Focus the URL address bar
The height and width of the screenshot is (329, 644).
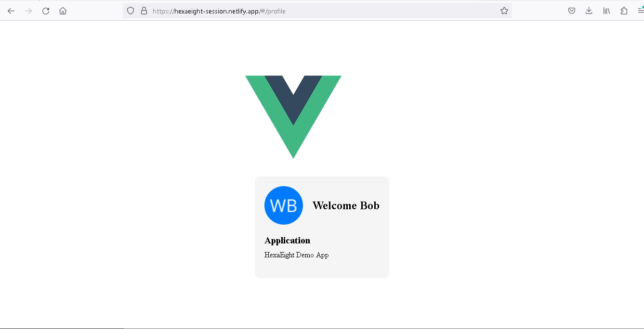click(317, 11)
